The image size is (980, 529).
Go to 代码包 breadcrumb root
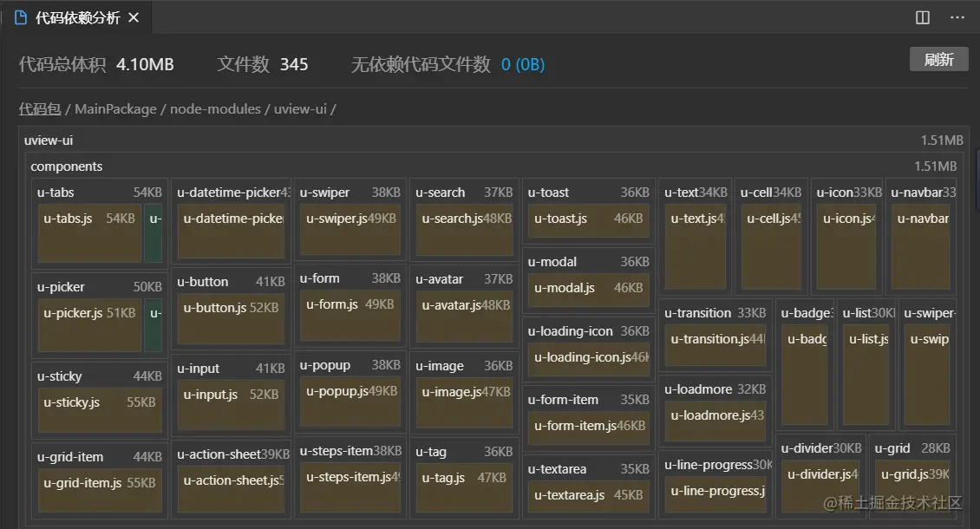tap(40, 108)
